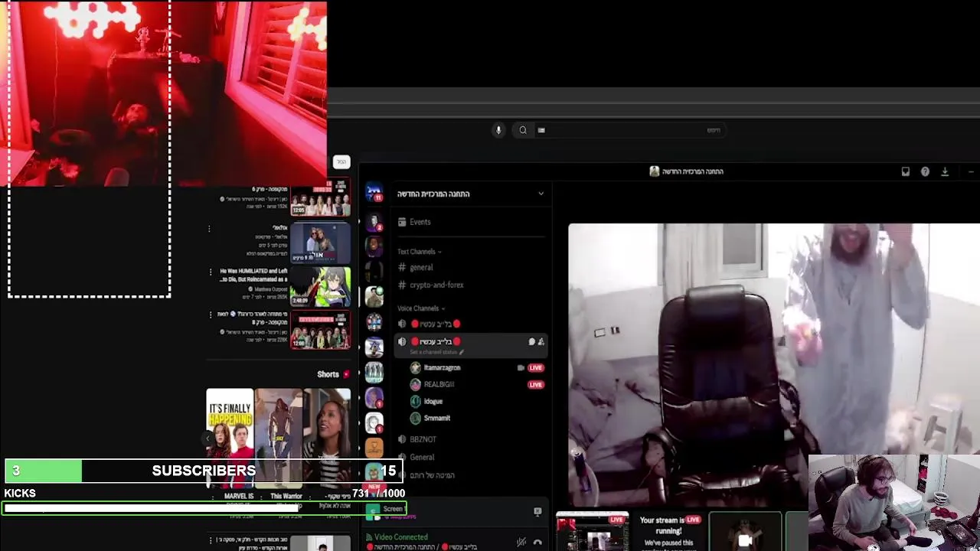Open Discord help question mark icon
980x551 pixels.
[925, 171]
